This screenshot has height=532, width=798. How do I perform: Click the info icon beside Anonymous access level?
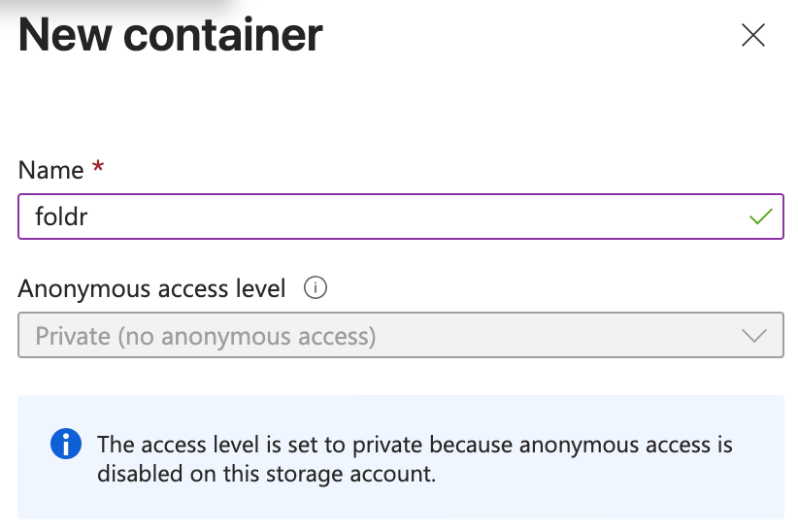pyautogui.click(x=316, y=288)
